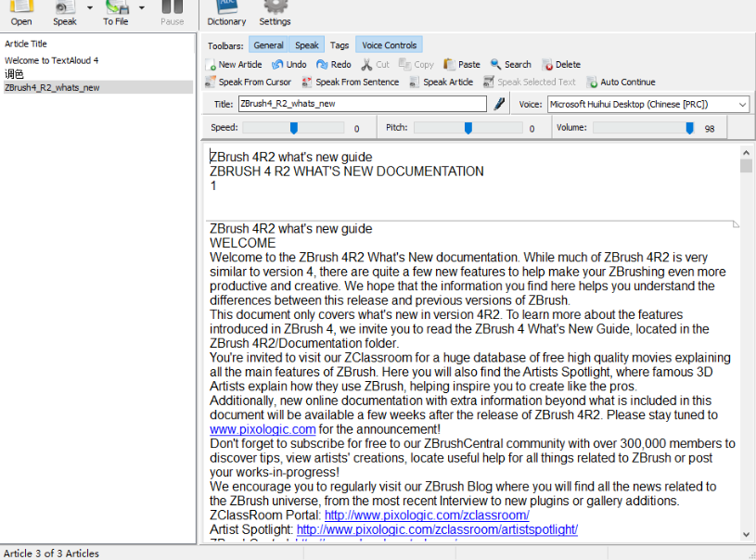The image size is (756, 560).
Task: Click the Speed slider handle
Action: point(294,128)
